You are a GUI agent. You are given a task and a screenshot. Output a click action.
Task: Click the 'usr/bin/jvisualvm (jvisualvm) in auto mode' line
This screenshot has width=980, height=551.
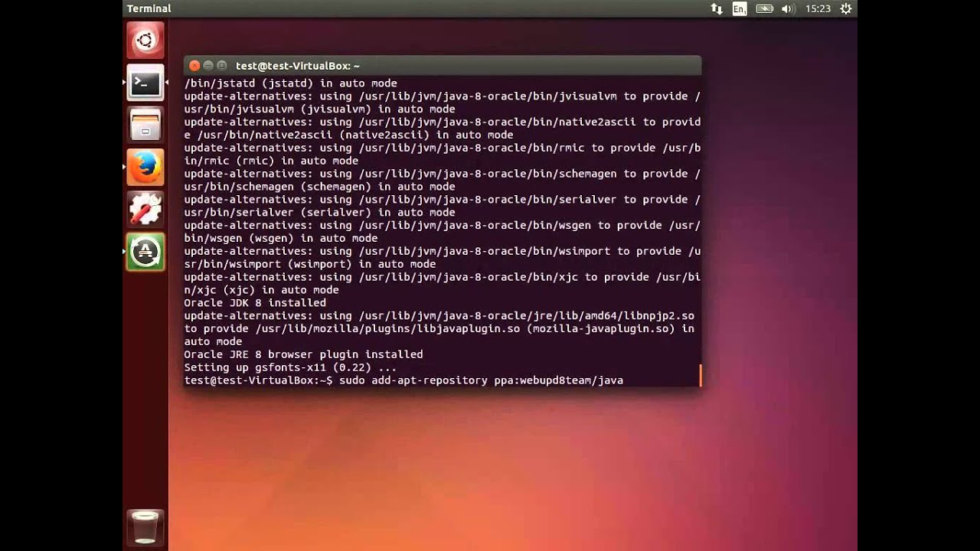tap(319, 109)
